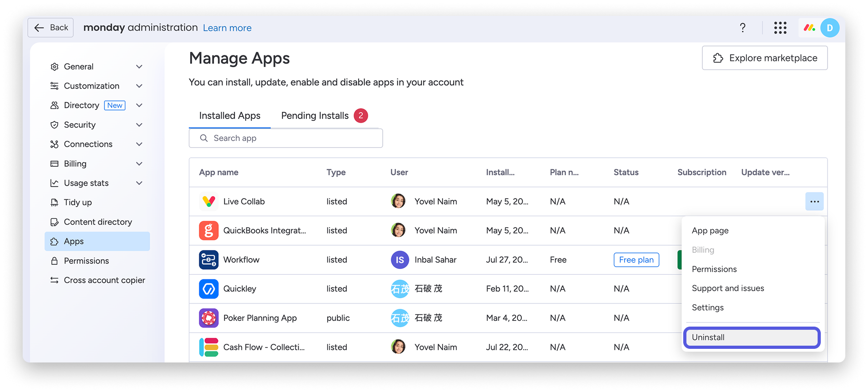Image resolution: width=868 pixels, height=392 pixels.
Task: Click the Workflow app icon
Action: click(209, 259)
